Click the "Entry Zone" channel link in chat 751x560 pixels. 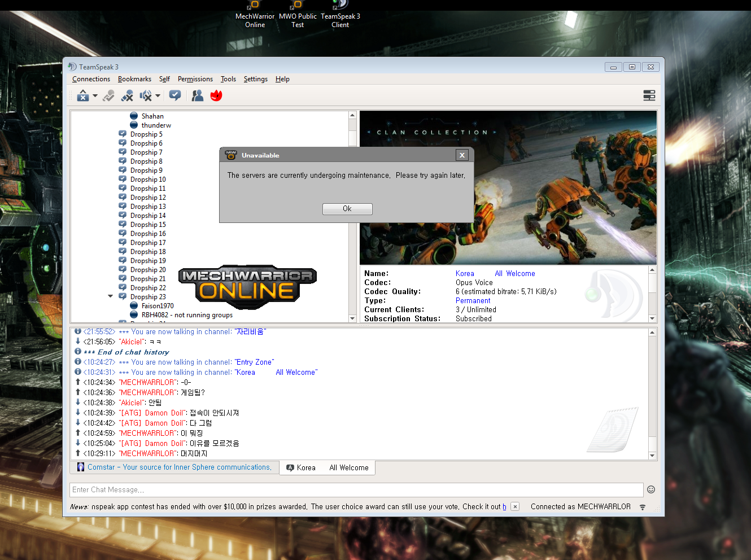[254, 362]
